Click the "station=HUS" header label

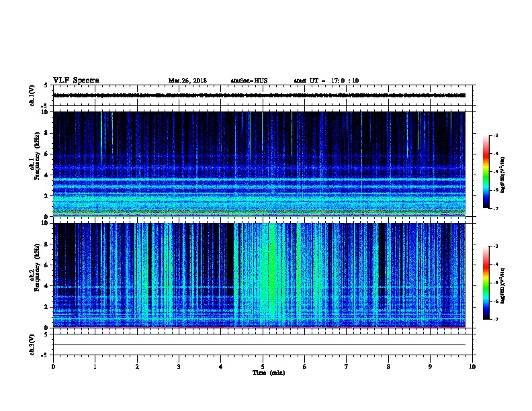pos(249,81)
